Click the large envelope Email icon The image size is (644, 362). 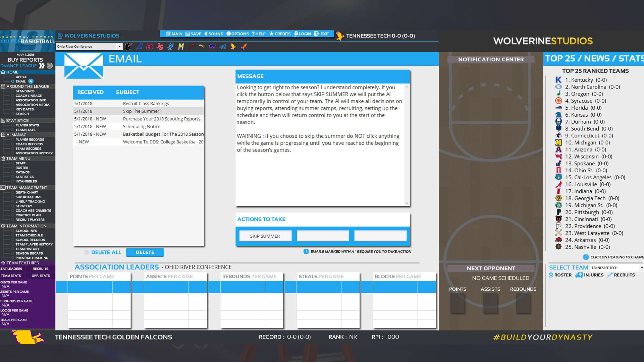[x=84, y=66]
